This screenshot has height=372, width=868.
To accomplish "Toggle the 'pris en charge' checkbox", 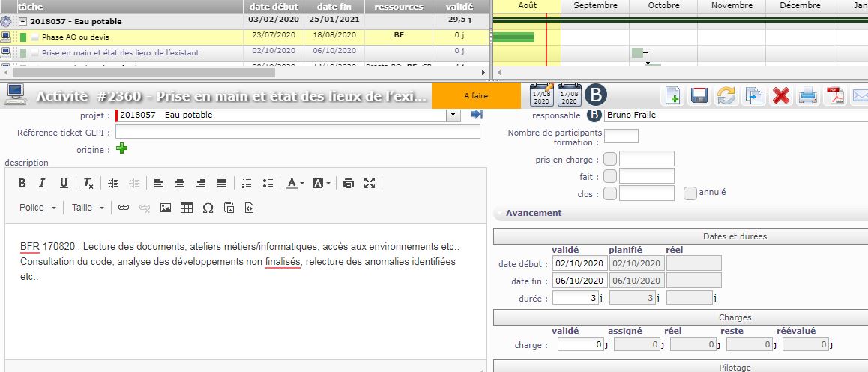I will 610,159.
